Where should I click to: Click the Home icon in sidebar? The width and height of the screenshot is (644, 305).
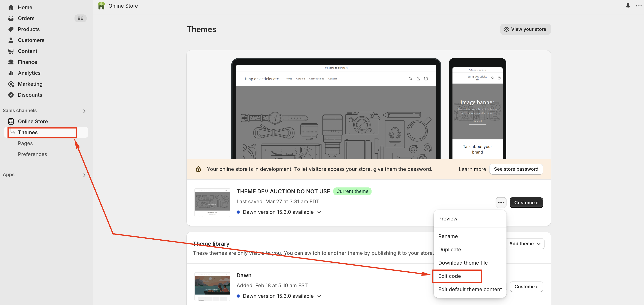pyautogui.click(x=11, y=7)
